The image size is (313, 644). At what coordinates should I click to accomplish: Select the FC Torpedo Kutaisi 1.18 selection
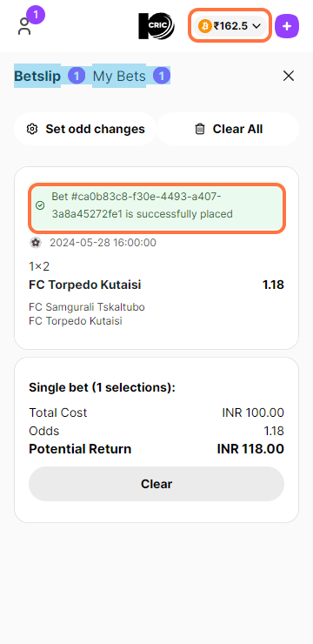[x=156, y=285]
